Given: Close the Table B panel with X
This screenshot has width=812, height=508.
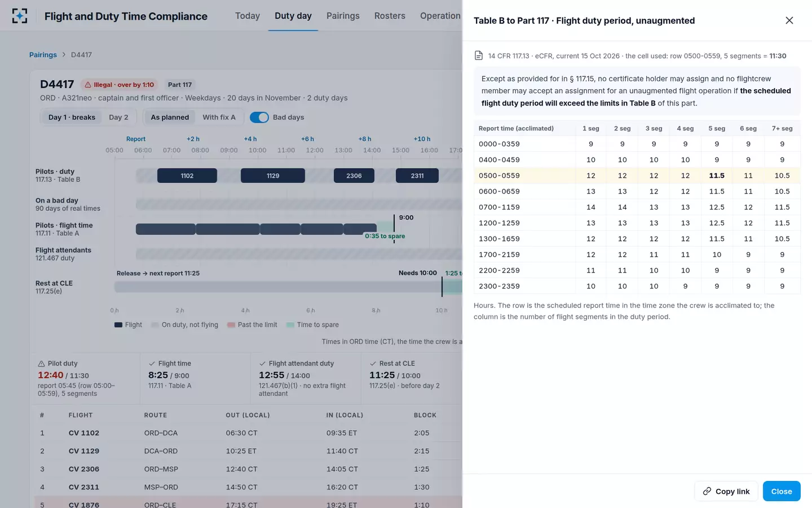Looking at the screenshot, I should coord(789,20).
